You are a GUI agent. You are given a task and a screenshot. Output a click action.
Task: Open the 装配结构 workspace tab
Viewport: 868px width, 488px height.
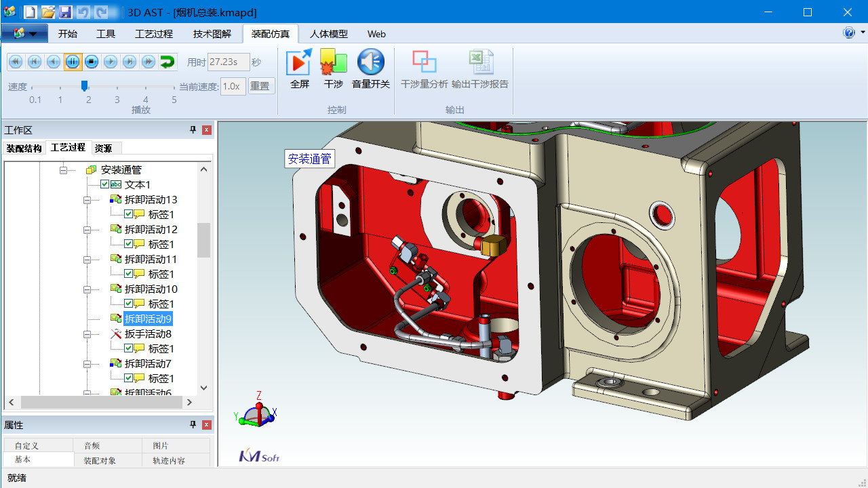click(x=24, y=148)
